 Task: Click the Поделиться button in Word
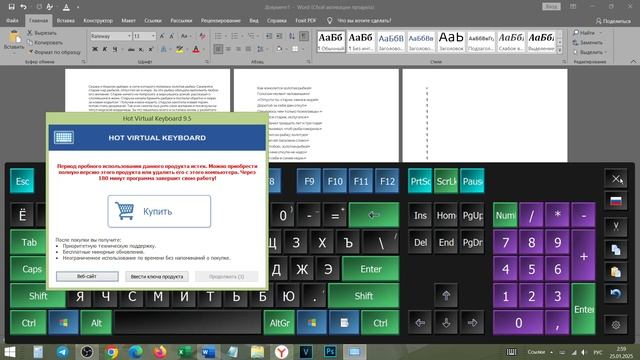click(613, 21)
